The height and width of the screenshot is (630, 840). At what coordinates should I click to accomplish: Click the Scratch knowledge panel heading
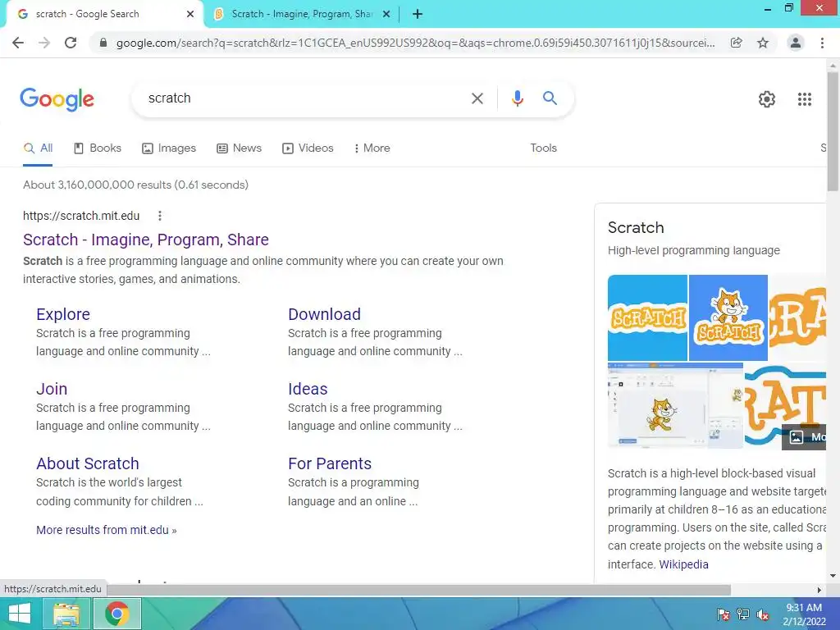click(636, 227)
